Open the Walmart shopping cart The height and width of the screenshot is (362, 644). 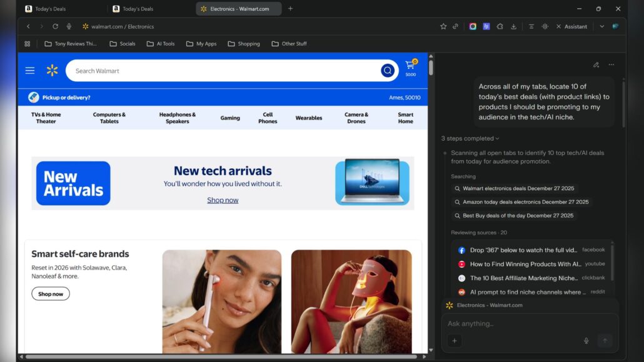411,68
